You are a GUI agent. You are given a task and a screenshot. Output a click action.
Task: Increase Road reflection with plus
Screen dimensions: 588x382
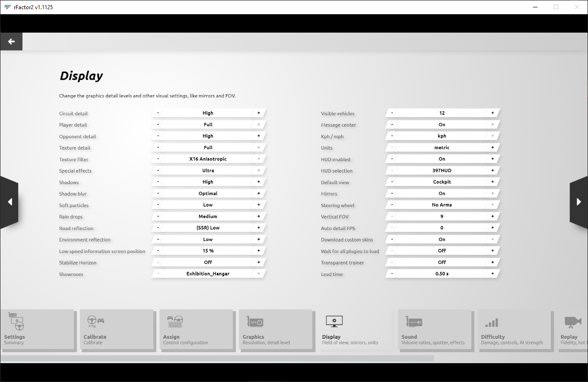pyautogui.click(x=259, y=228)
